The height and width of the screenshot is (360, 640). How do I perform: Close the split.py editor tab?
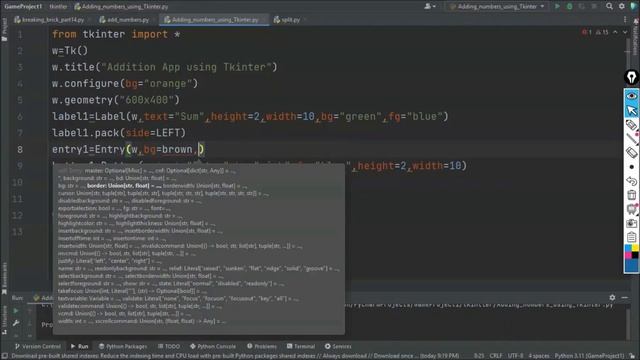point(305,20)
